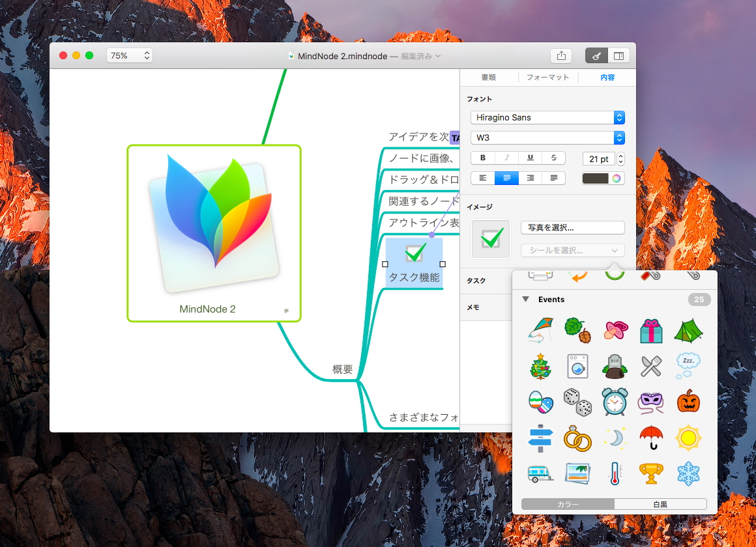Image resolution: width=756 pixels, height=547 pixels.
Task: Choose the autumn leaves sticker
Action: pyautogui.click(x=577, y=330)
